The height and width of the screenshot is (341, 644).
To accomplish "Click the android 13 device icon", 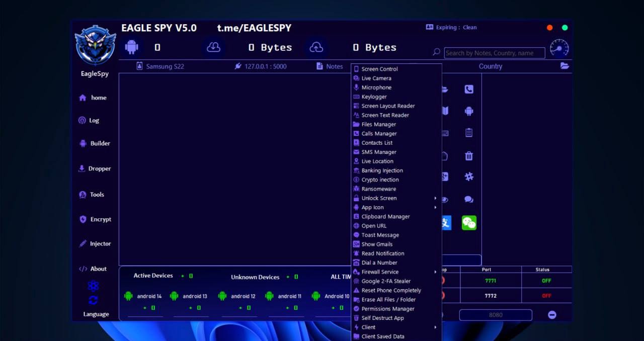I will click(174, 296).
